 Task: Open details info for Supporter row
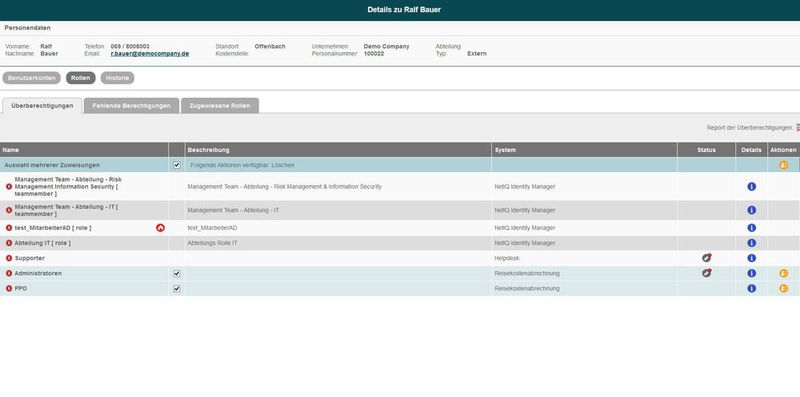pos(751,258)
